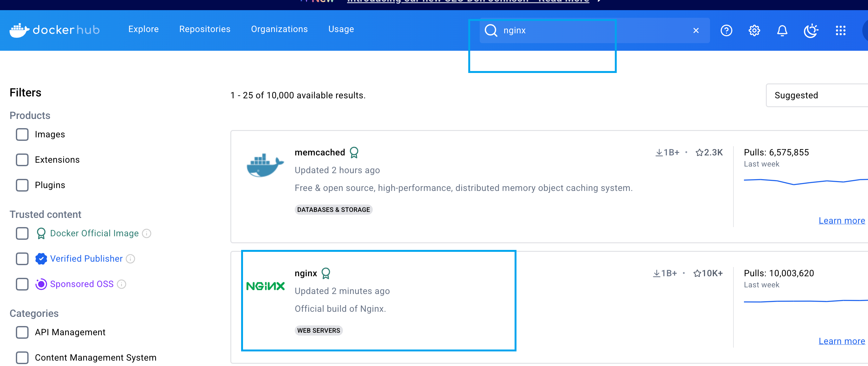868x366 pixels.
Task: Click the search magnifier icon
Action: point(491,30)
